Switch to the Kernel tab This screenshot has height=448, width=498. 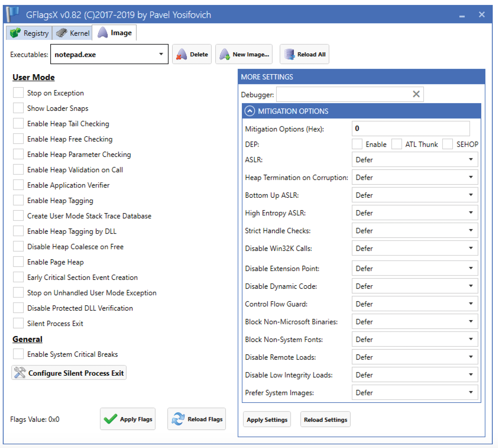coord(72,33)
